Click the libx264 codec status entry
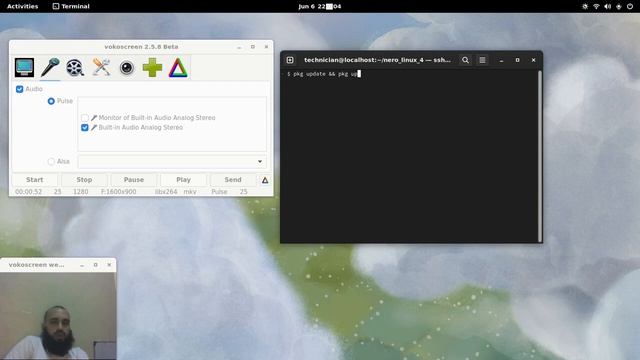The width and height of the screenshot is (640, 360). coord(166,191)
